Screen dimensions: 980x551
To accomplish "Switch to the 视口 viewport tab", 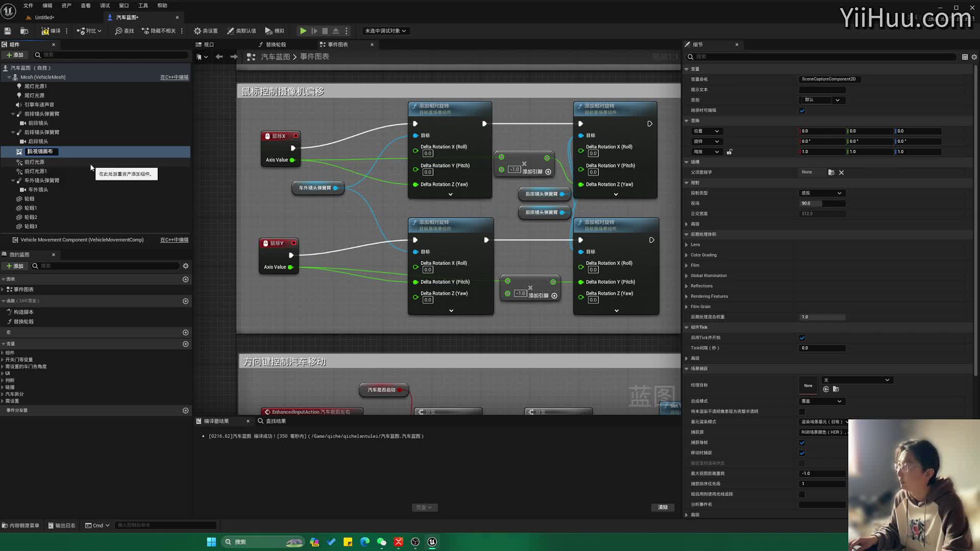I will click(205, 45).
